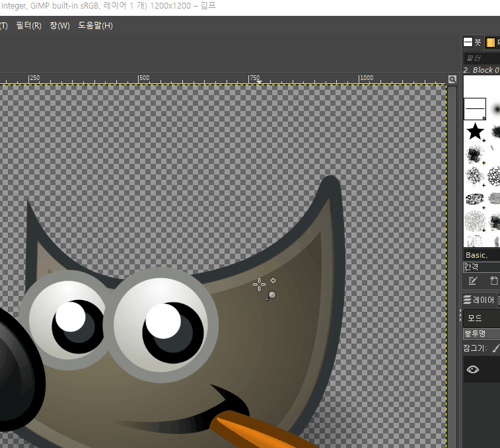
Task: Open the 필터(R) filters menu
Action: (x=28, y=25)
